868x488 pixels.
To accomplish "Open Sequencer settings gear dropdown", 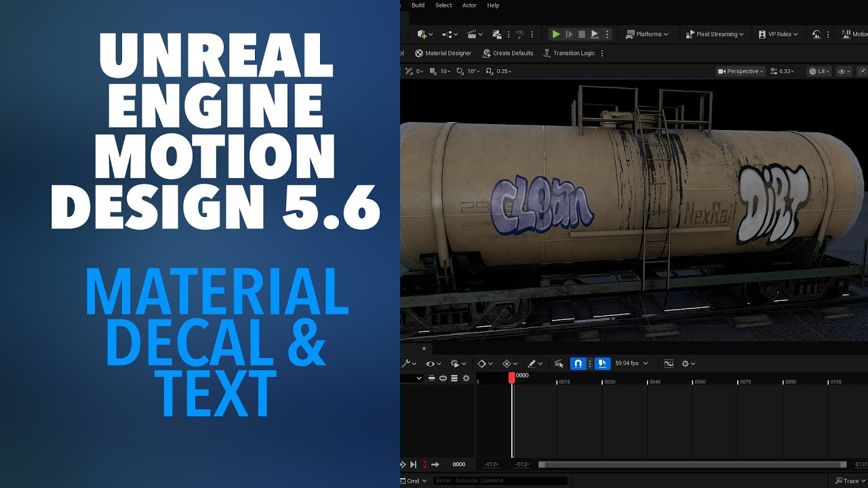I will click(x=688, y=363).
